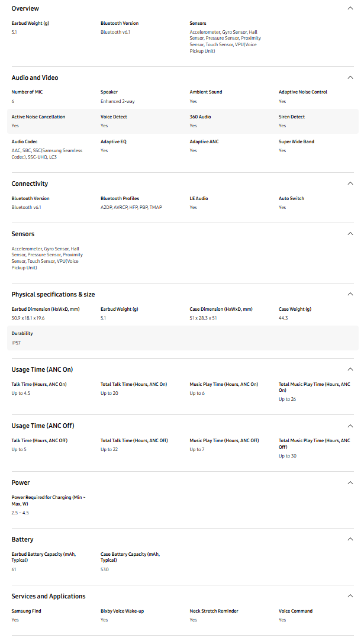Image resolution: width=364 pixels, height=644 pixels.
Task: Collapse the Overview section chevron
Action: (350, 8)
